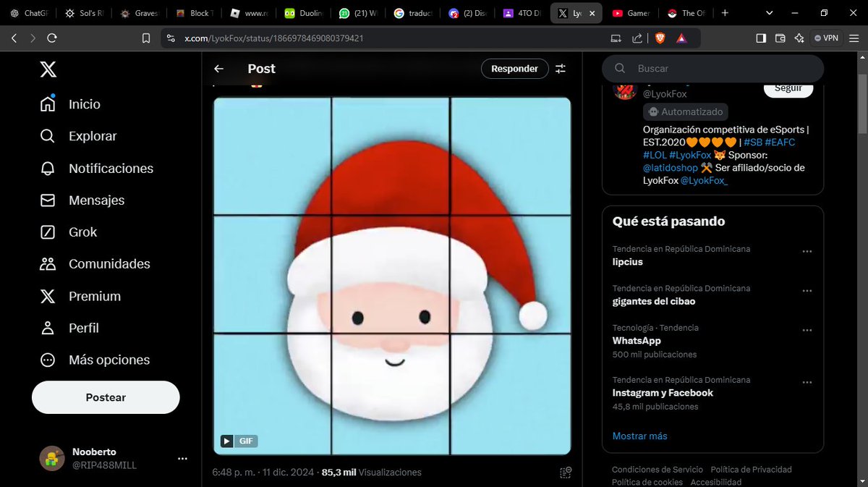Open options dots for gigantes del cibao

(x=807, y=290)
